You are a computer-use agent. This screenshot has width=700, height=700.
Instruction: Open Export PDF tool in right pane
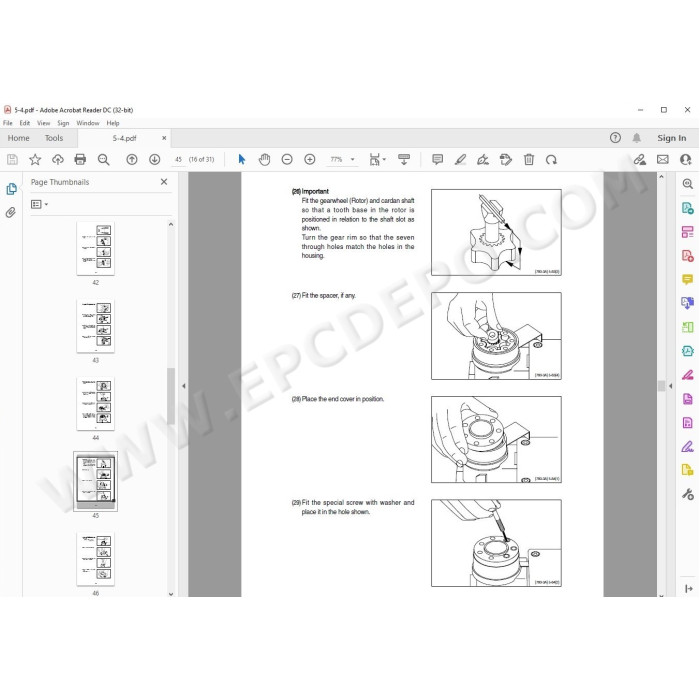(688, 208)
